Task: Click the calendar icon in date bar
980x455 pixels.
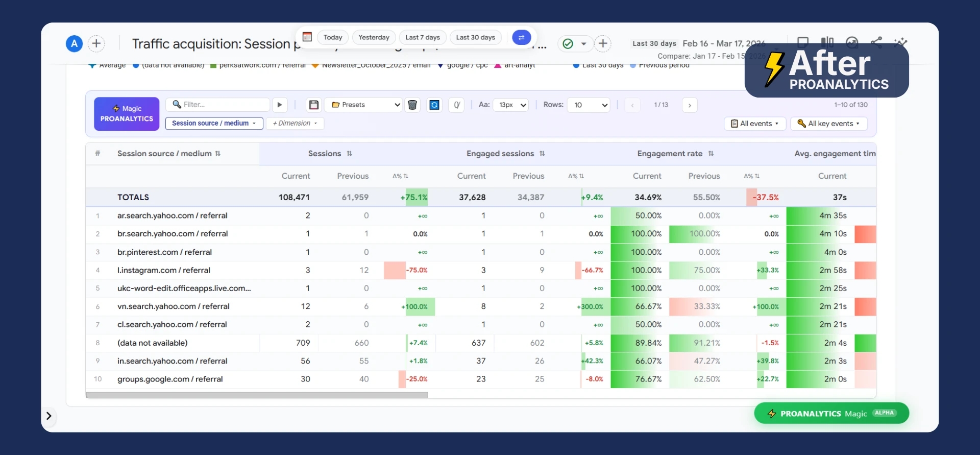Action: point(307,37)
